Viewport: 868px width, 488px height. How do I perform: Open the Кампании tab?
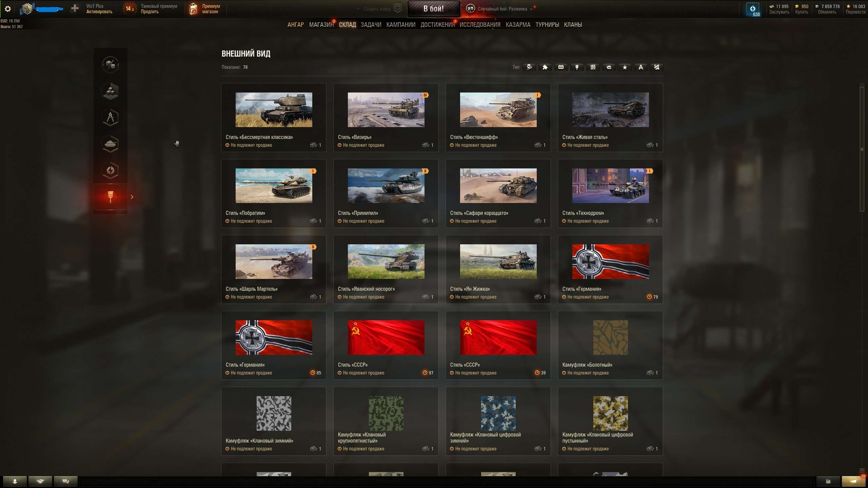point(401,25)
